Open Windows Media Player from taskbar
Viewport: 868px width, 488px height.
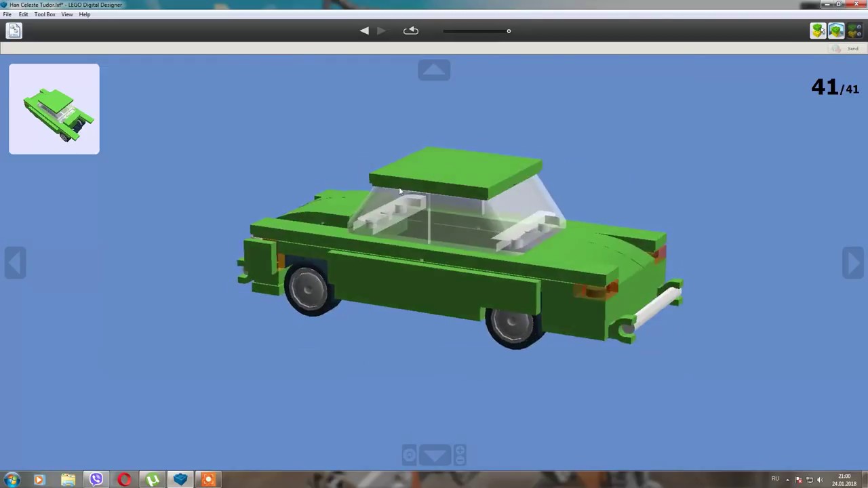39,479
